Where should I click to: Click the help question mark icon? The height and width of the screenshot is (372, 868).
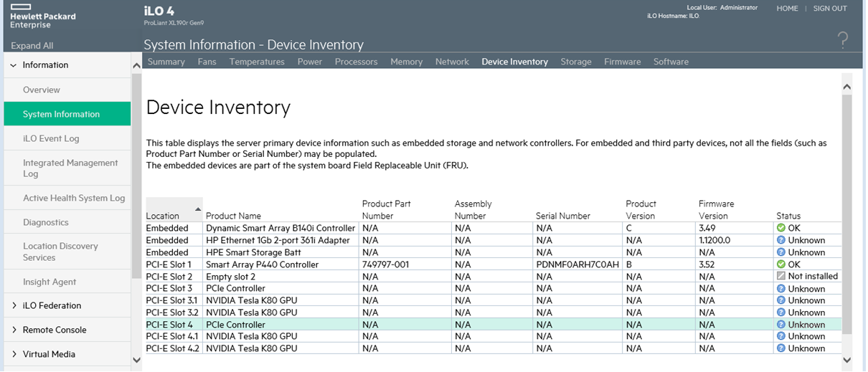843,41
